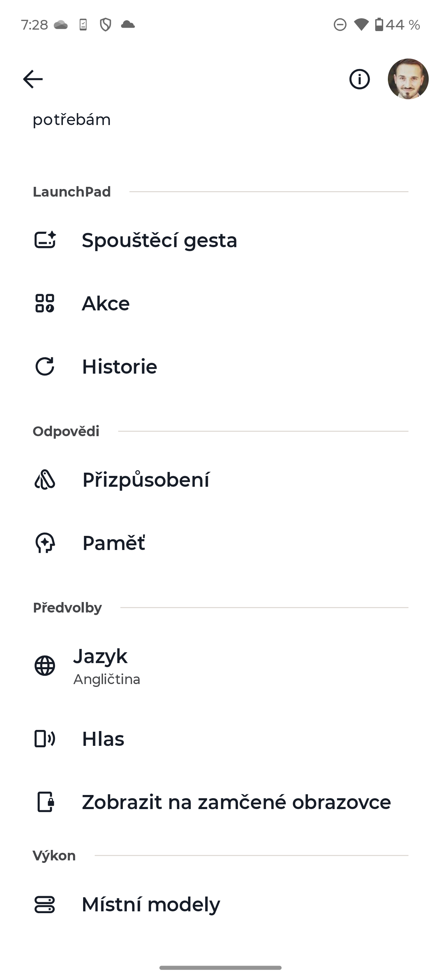The image size is (441, 980).
Task: Open Zobrazit na zamčené obrazovce
Action: pos(236,802)
